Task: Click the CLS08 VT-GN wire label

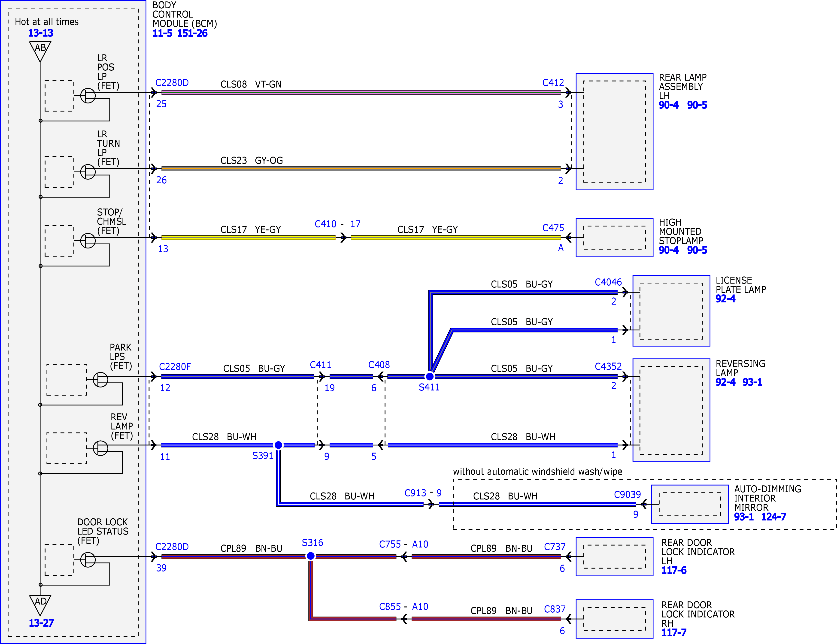Action: (x=251, y=84)
